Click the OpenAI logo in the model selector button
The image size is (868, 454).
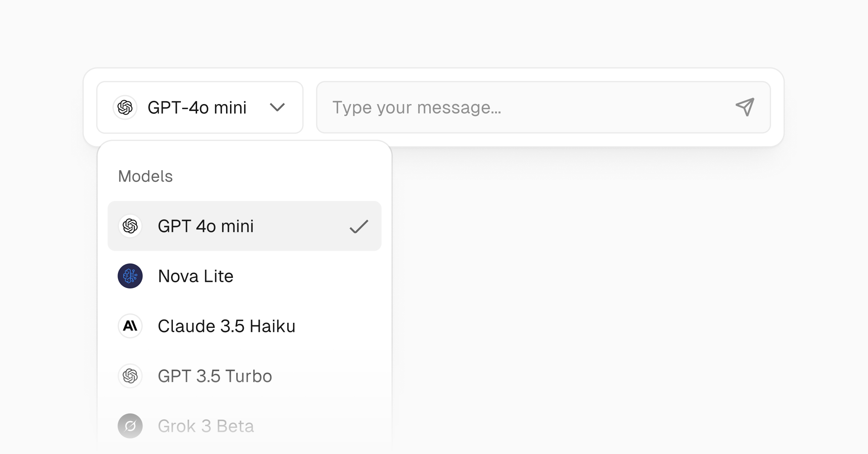(x=125, y=107)
